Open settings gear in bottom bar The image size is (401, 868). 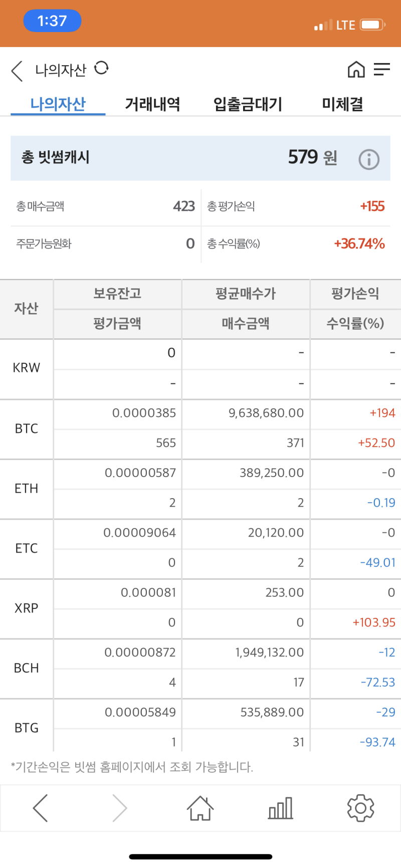tap(360, 808)
